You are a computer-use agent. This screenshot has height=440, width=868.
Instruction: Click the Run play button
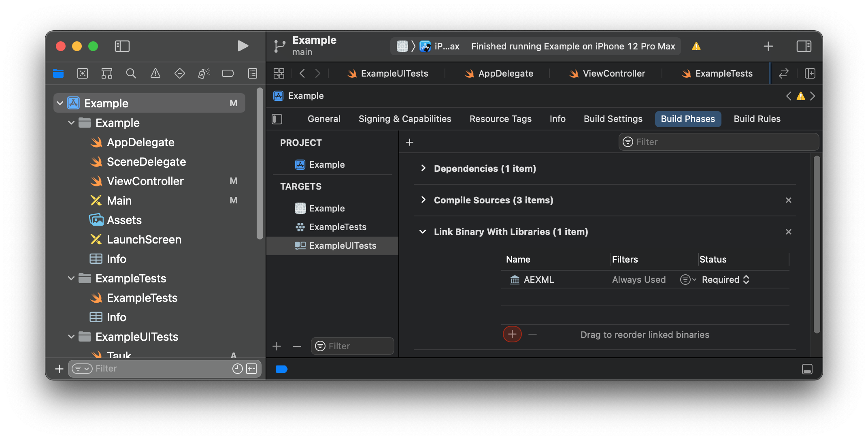tap(243, 46)
